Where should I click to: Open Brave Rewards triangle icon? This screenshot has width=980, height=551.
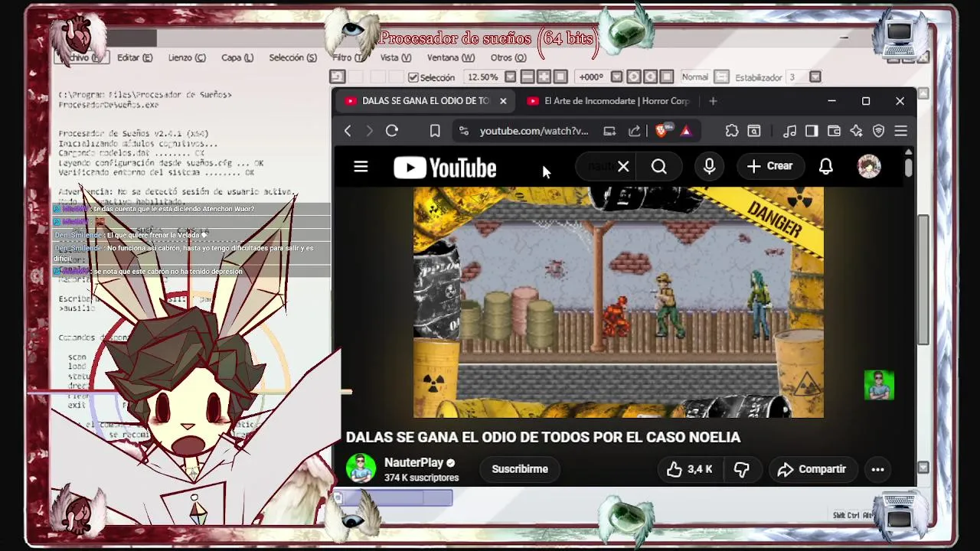coord(686,131)
